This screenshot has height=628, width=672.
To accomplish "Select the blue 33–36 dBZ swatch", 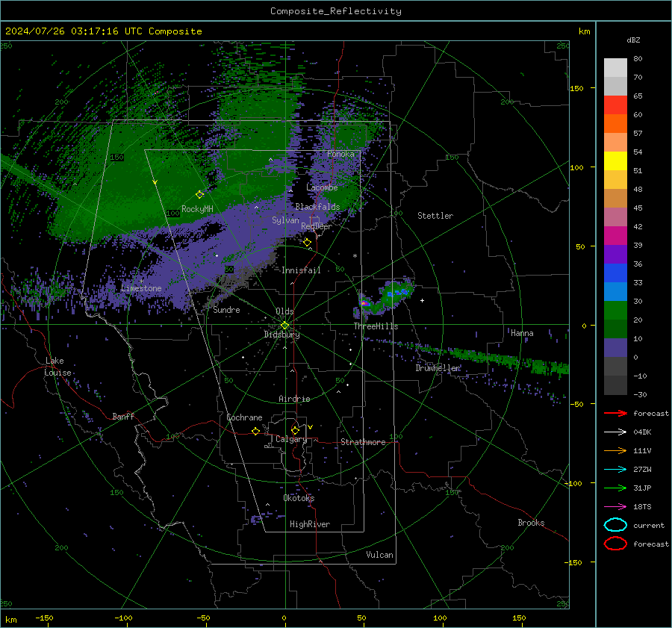I will point(615,273).
